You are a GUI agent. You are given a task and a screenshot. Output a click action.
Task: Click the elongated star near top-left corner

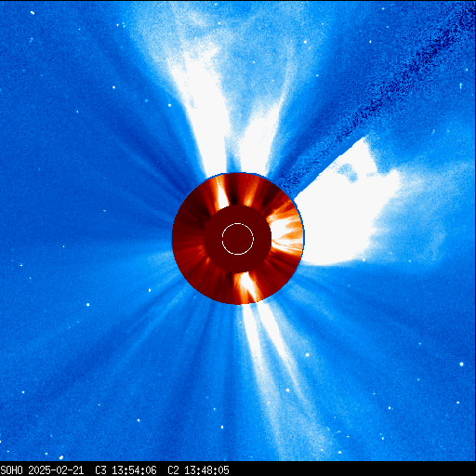coord(33,13)
